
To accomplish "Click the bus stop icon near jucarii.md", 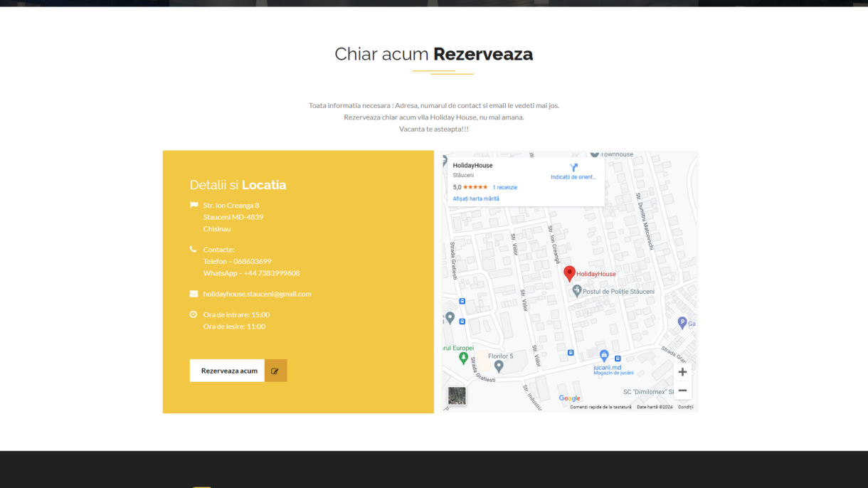I will tap(618, 358).
